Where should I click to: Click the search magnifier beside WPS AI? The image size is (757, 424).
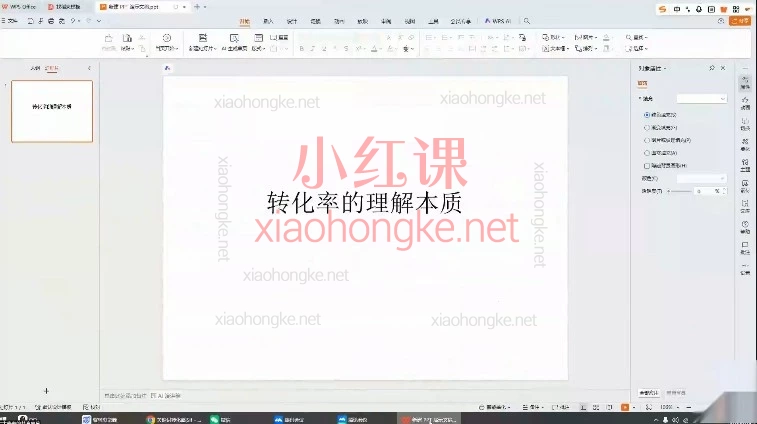(x=527, y=21)
